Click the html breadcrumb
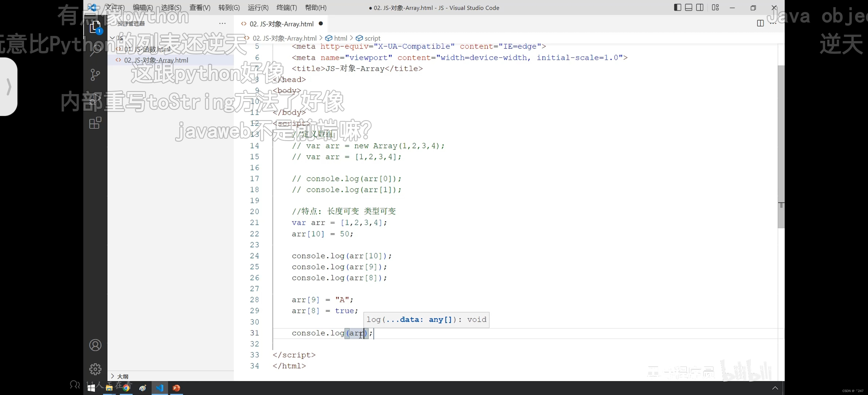Image resolution: width=868 pixels, height=395 pixels. 340,38
